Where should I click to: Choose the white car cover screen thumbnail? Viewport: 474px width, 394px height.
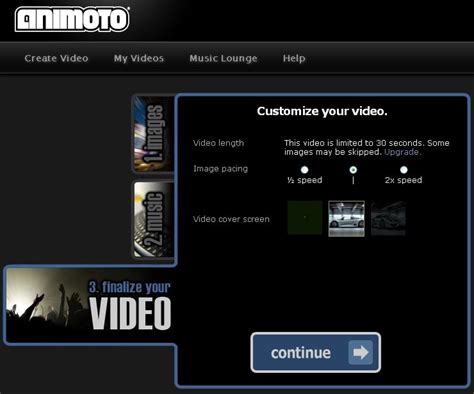click(346, 219)
